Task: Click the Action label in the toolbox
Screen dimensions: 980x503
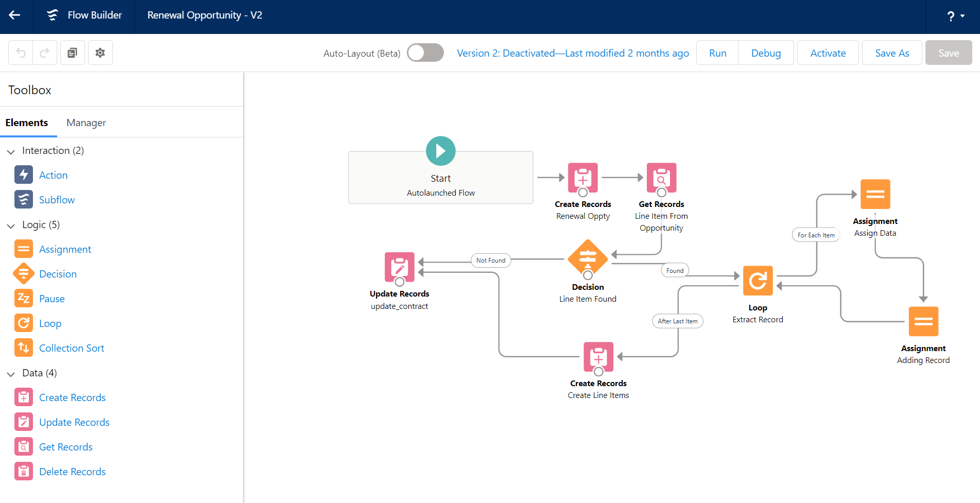Action: 53,175
